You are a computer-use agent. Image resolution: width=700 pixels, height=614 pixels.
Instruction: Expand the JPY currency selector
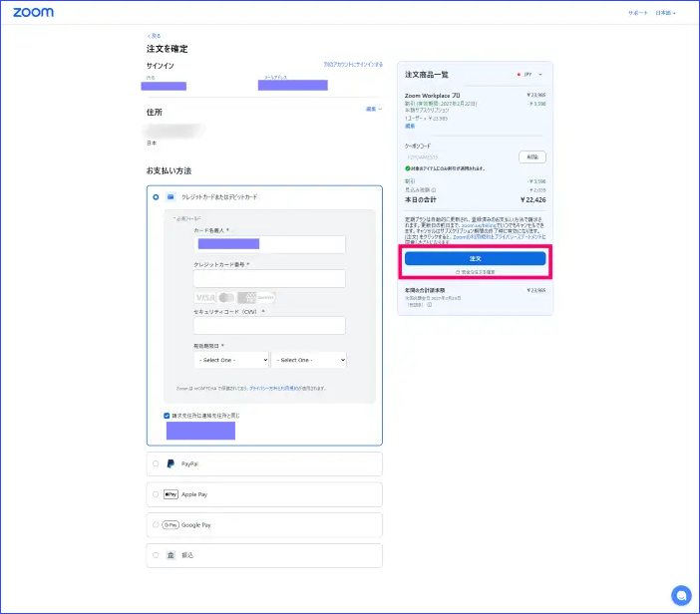(533, 75)
